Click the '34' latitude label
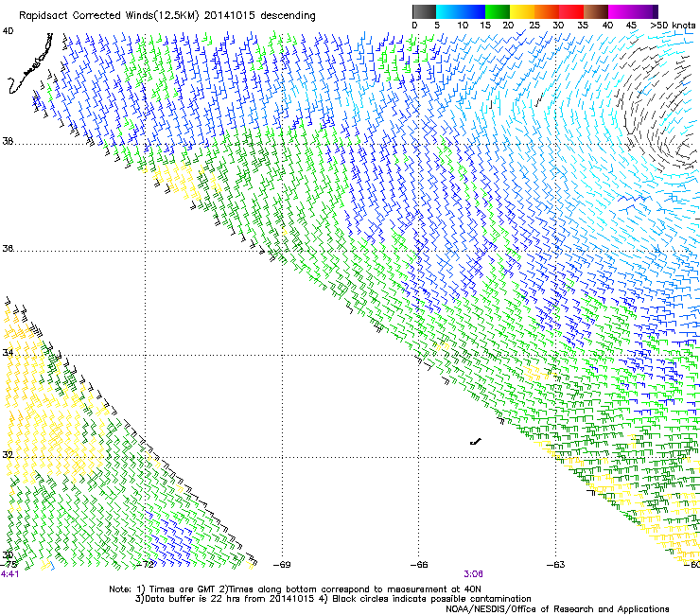 [x=8, y=353]
